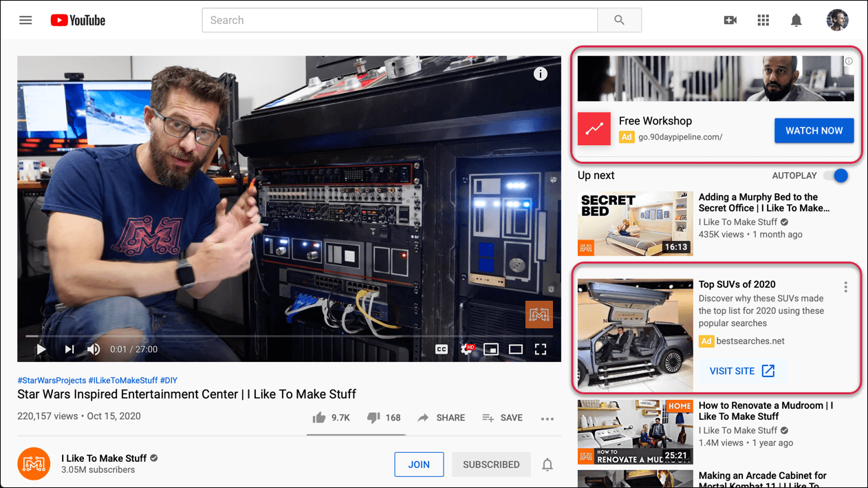Open the create video camera icon

tap(730, 20)
